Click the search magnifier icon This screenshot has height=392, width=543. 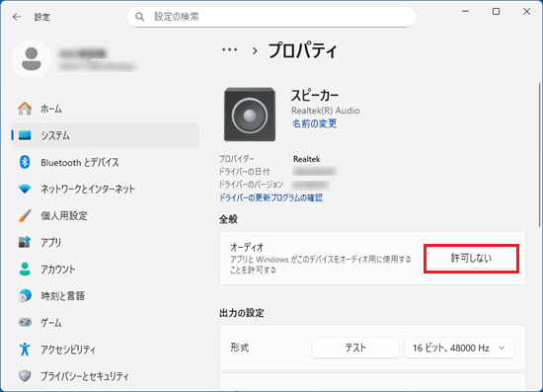coord(139,17)
